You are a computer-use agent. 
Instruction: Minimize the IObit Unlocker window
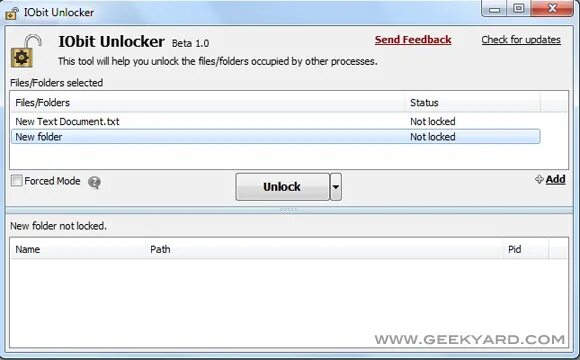494,9
